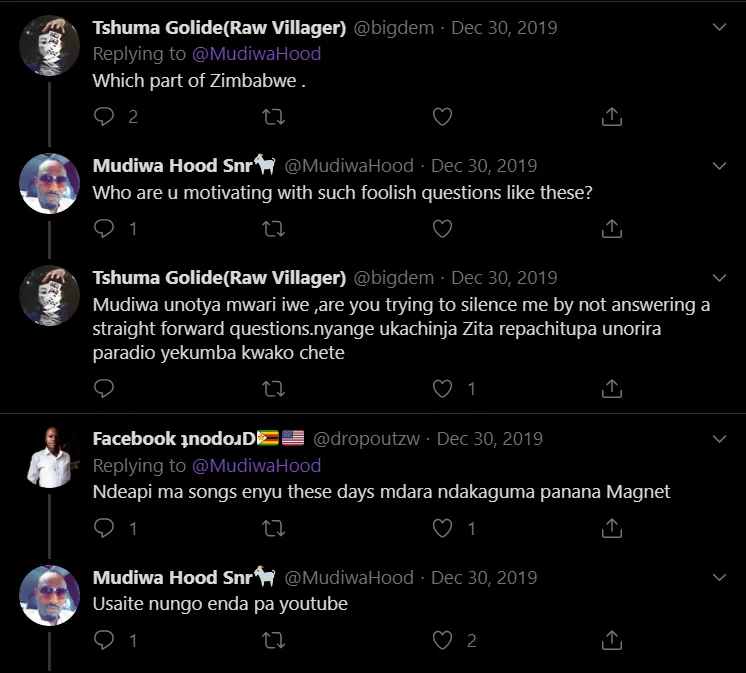Open the @MudiwaHood mention in the top reply
The image size is (746, 673).
pos(256,54)
